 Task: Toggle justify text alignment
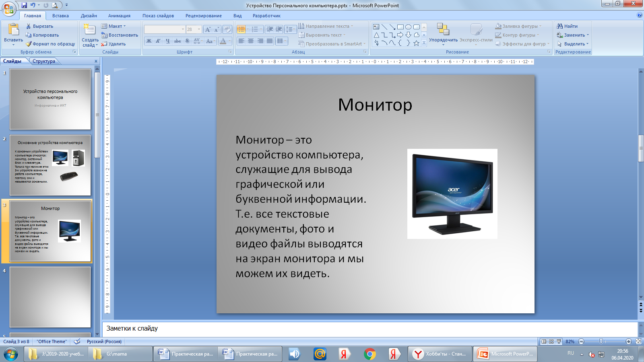click(270, 41)
